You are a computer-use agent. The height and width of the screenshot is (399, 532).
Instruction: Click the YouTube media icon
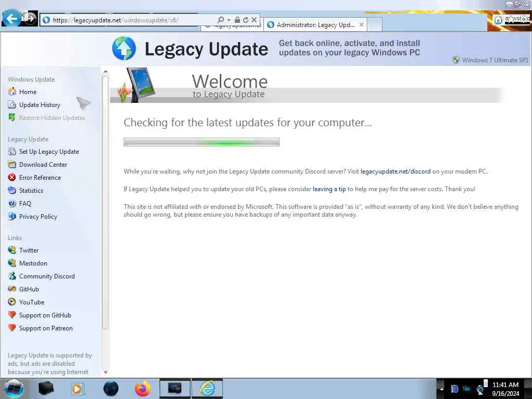coord(12,302)
